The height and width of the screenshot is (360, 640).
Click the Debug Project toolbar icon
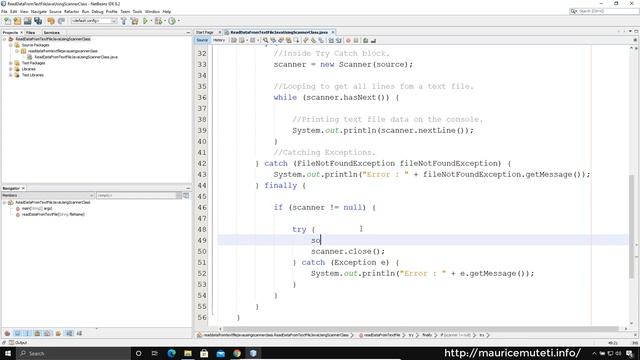[x=158, y=21]
